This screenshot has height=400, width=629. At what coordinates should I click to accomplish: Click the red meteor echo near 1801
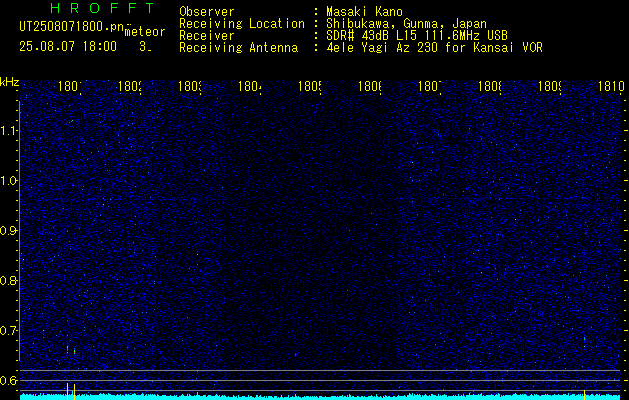[67, 349]
